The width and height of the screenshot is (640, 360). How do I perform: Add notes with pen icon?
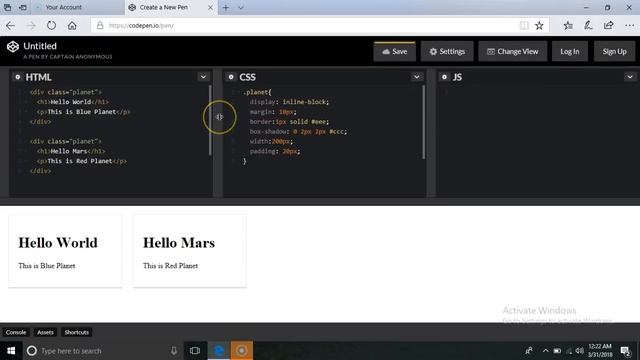click(x=588, y=25)
